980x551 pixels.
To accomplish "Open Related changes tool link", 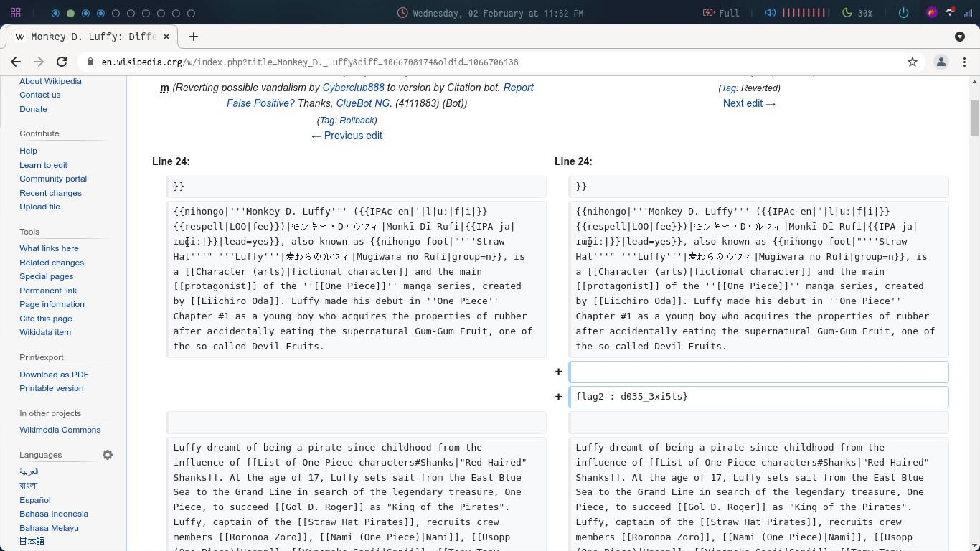I will point(52,263).
